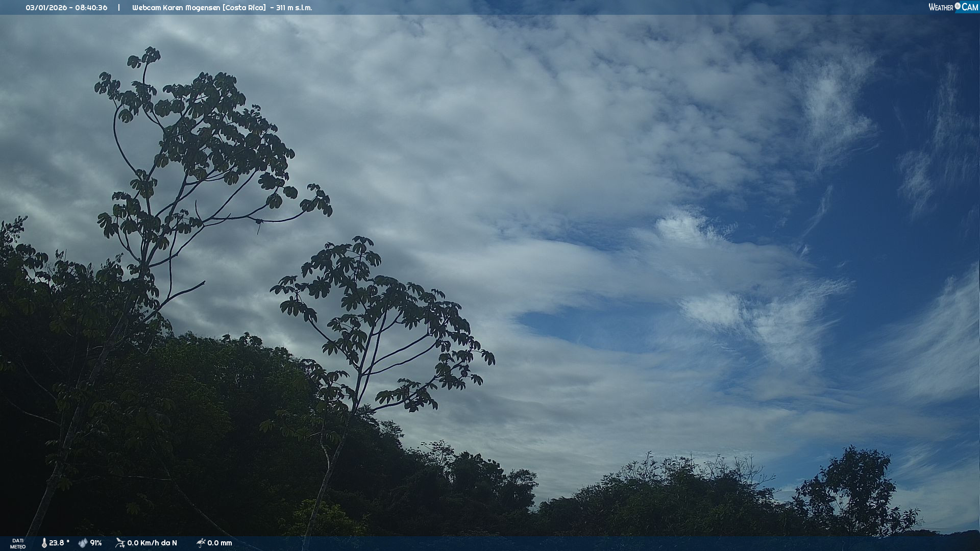980x551 pixels.
Task: Click the 08:40:36 timestamp
Action: (91, 8)
